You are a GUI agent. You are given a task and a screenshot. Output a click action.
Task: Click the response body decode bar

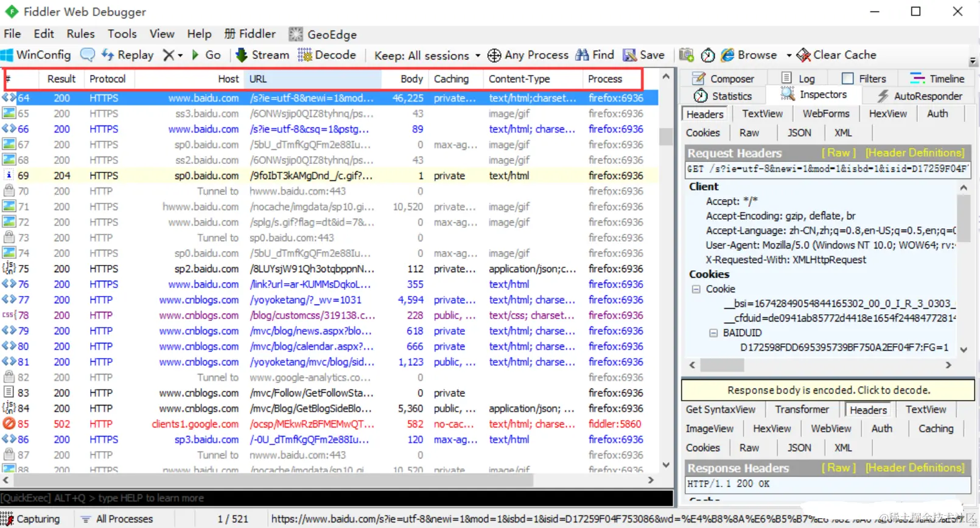coord(828,390)
